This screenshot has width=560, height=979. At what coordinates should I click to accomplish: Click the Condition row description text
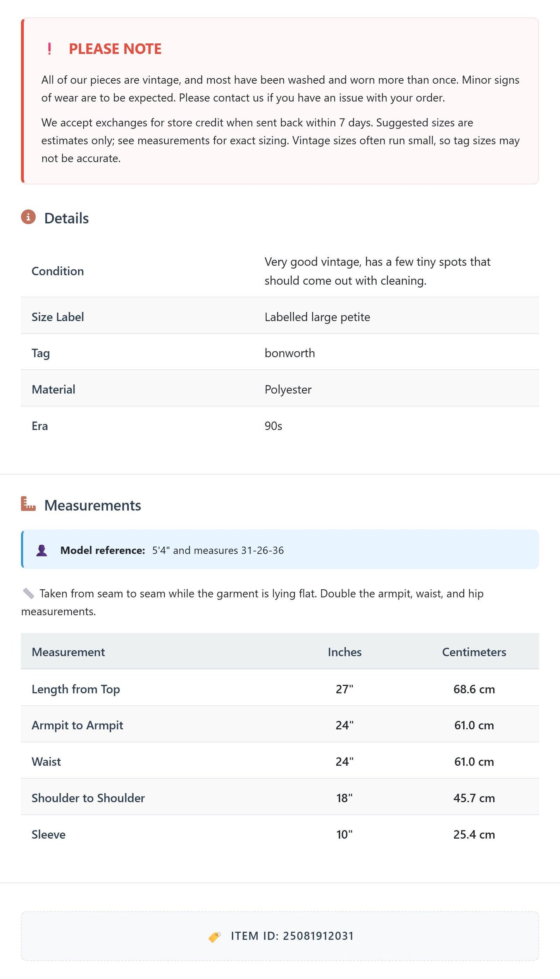[x=377, y=271]
